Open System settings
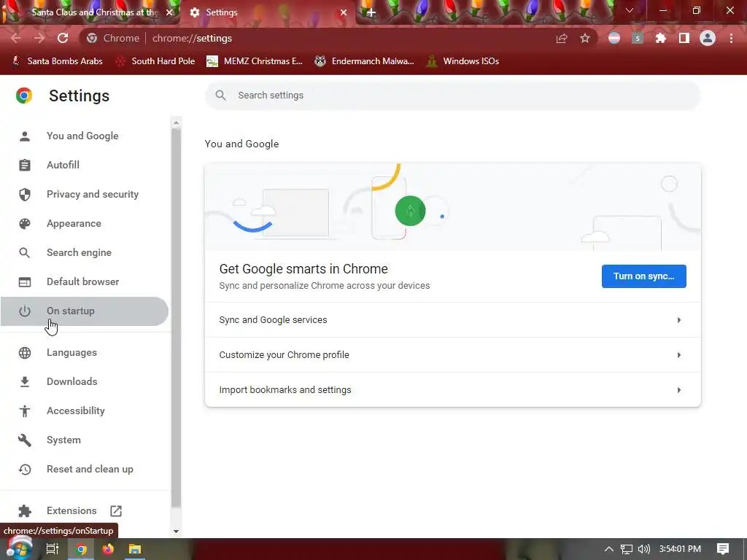Screen dimensions: 747x560 point(85,440)
